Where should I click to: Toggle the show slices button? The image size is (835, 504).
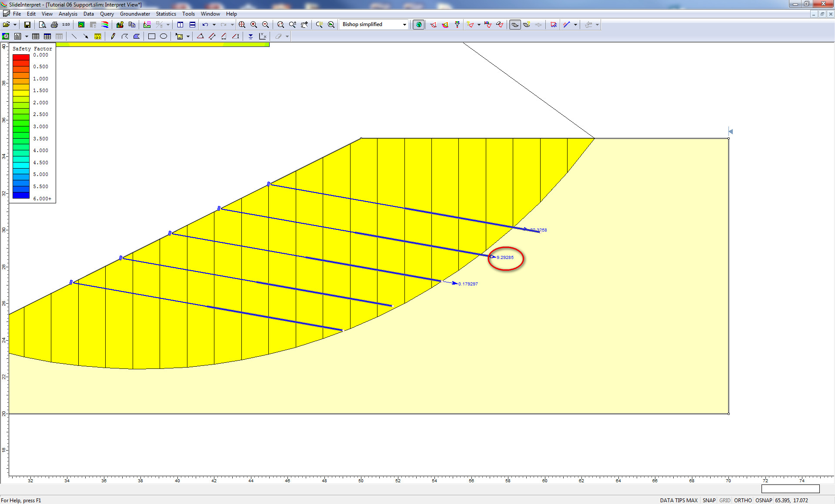click(515, 25)
